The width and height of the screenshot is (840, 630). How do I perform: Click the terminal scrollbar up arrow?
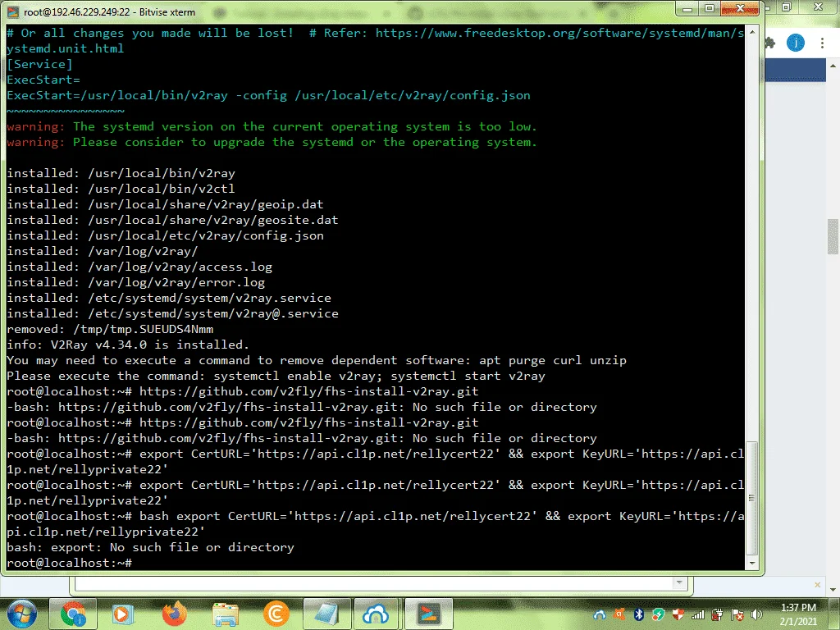[752, 32]
